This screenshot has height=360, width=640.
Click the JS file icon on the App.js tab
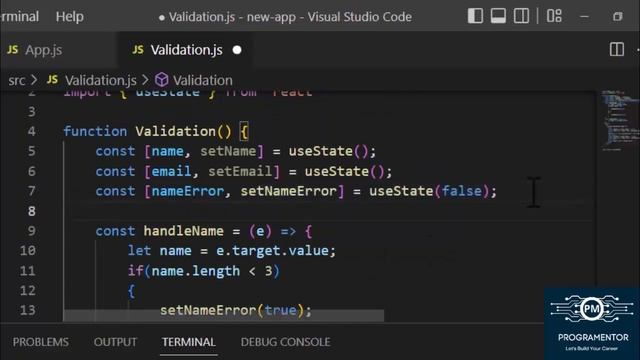pyautogui.click(x=13, y=50)
